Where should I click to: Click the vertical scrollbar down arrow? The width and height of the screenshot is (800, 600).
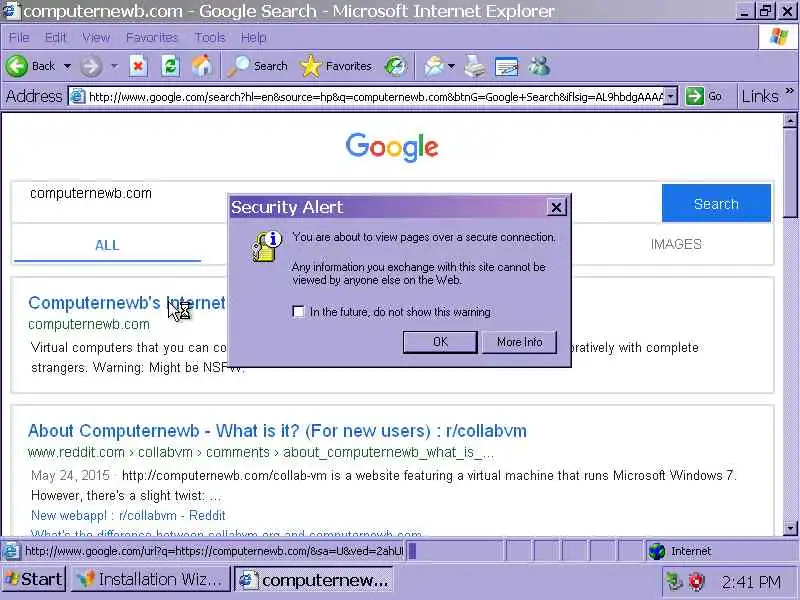click(x=790, y=529)
